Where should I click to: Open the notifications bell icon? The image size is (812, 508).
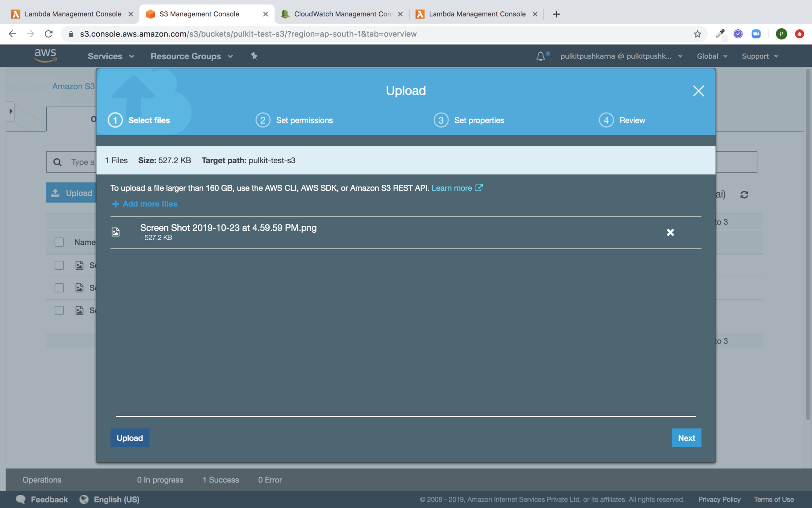pyautogui.click(x=540, y=56)
